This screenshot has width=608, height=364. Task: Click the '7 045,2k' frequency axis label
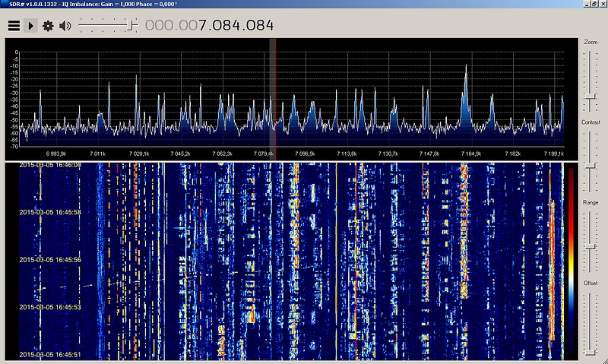click(181, 154)
